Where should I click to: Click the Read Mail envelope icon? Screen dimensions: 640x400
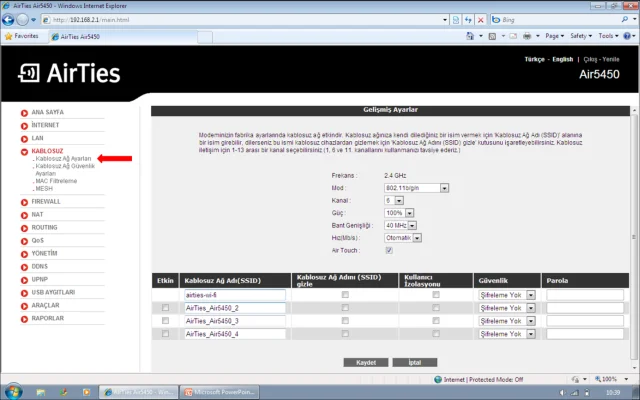pyautogui.click(x=513, y=36)
